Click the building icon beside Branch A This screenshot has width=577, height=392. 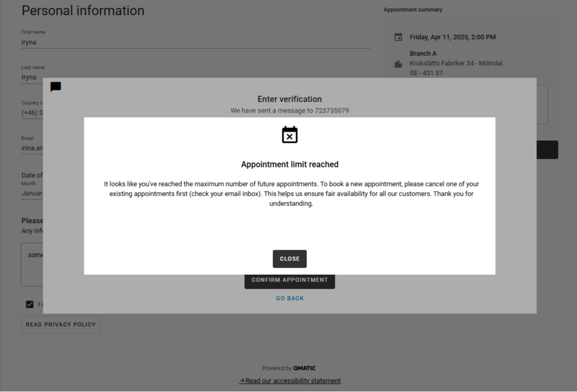(398, 64)
